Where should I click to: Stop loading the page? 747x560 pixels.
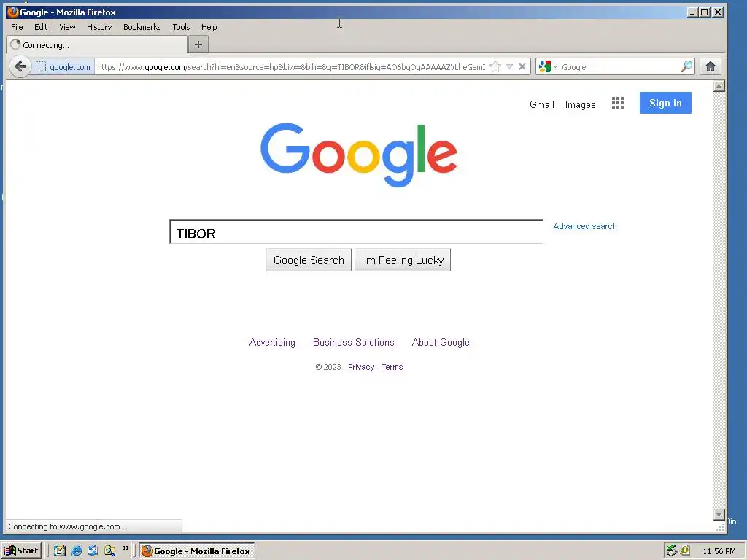point(522,66)
